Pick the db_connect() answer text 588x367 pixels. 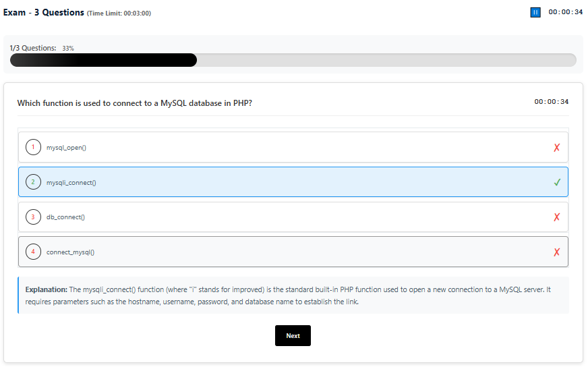tap(65, 217)
